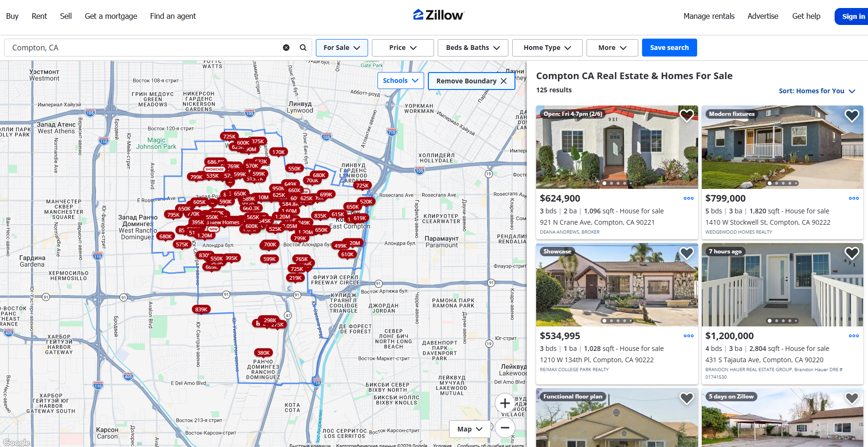Open options for the $624,900 listing

(689, 198)
